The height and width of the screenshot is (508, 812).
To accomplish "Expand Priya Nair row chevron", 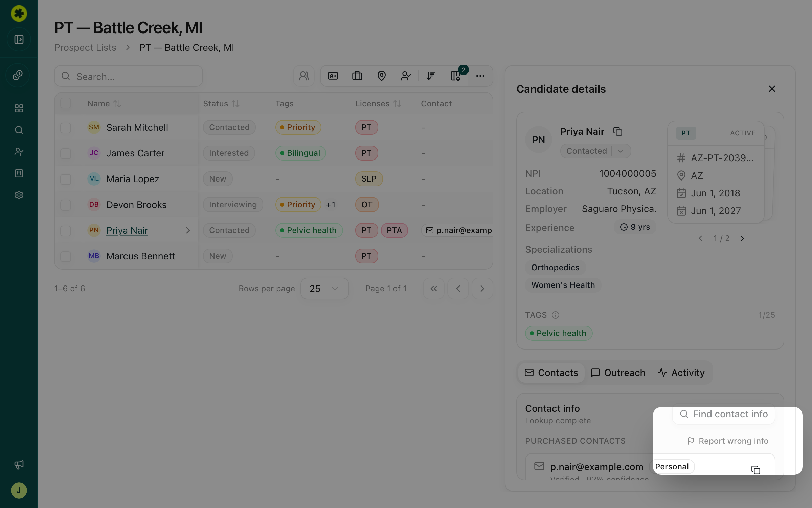I will pos(188,230).
